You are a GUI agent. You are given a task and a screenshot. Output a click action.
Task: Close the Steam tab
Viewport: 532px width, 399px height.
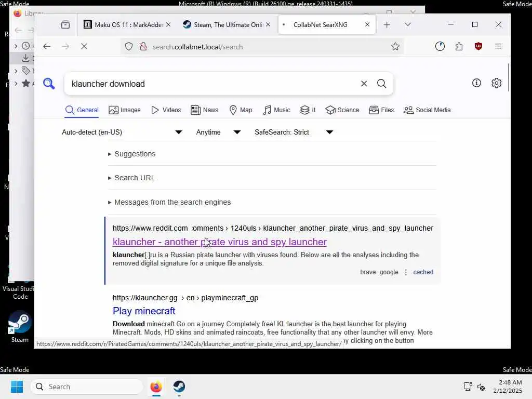pos(268,25)
